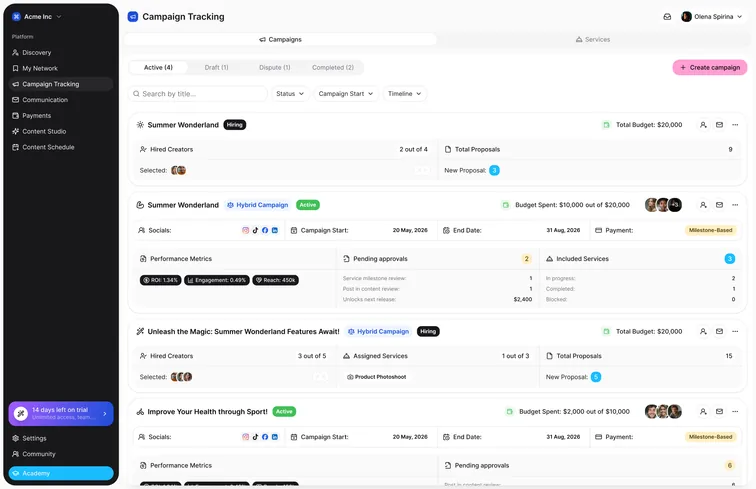This screenshot has height=489, width=756.
Task: Click the creator avatars on the Summer Wonderland Active card
Action: pyautogui.click(x=663, y=205)
